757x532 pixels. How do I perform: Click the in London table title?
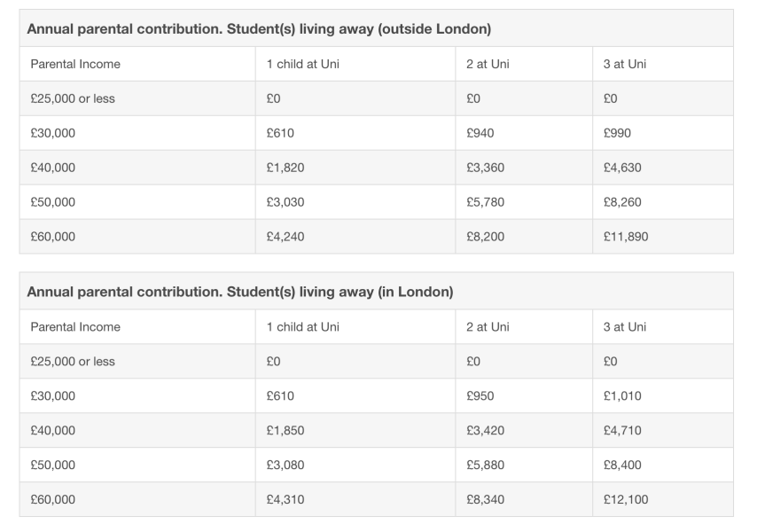[240, 292]
